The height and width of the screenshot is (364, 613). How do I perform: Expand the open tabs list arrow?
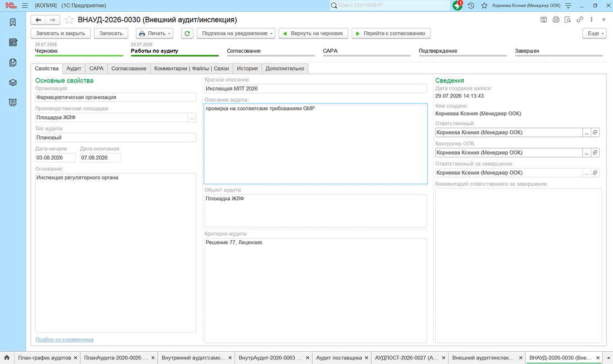[609, 358]
